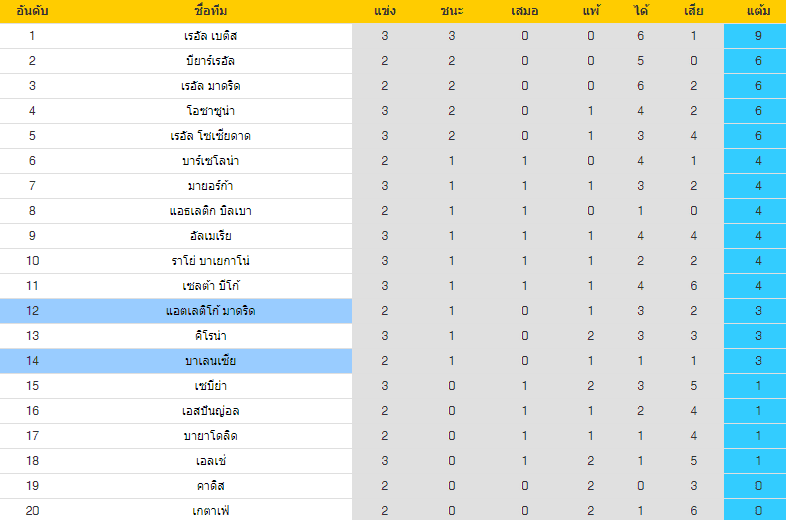Select highlighted team แอตเลติโก้ มาดริด

click(211, 311)
